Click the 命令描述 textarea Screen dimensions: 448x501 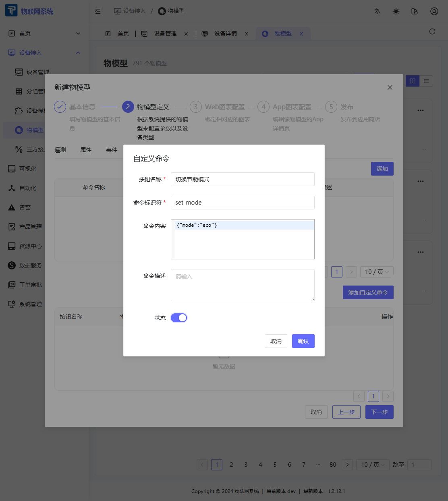tap(243, 285)
